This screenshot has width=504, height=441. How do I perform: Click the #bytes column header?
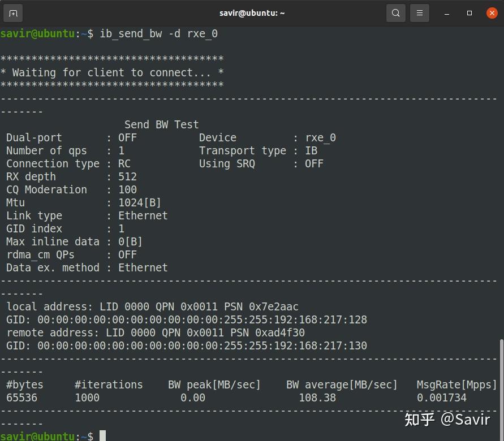point(24,385)
